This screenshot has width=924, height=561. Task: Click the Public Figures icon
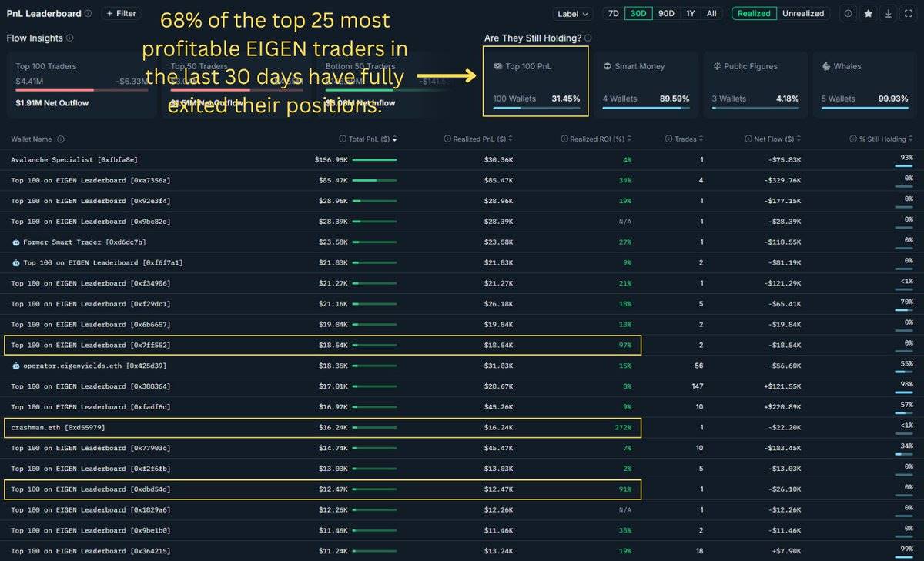(716, 66)
